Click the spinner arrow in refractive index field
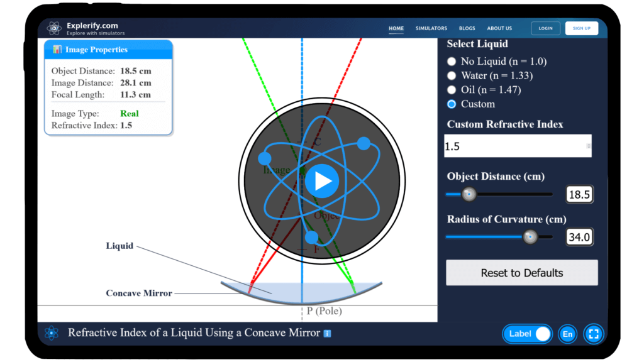Viewport: 644px width, 362px height. tap(587, 146)
